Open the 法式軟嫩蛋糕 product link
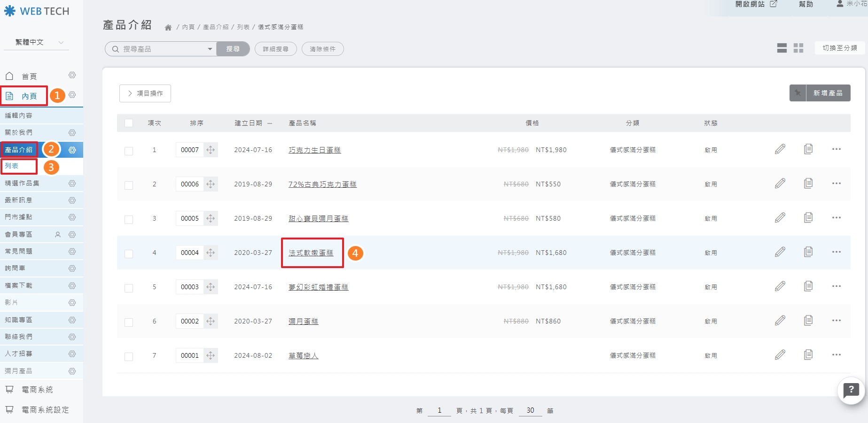The height and width of the screenshot is (423, 868). click(311, 253)
